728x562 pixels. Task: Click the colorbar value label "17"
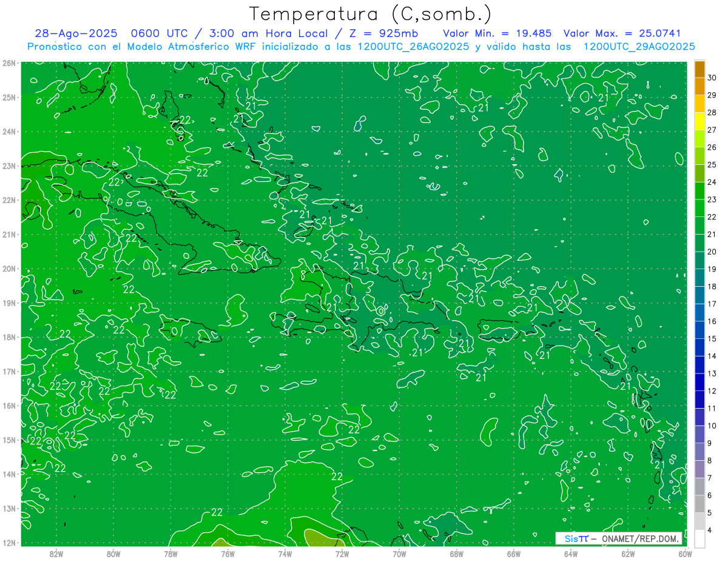point(712,304)
